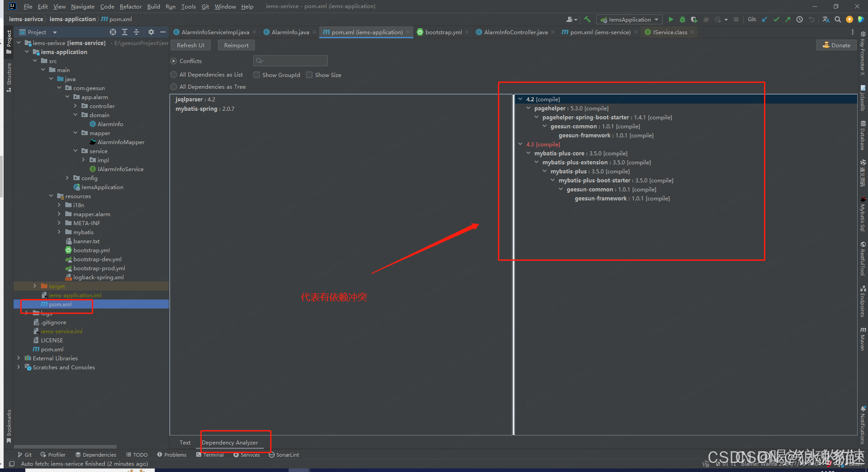Run with coverage icon

(694, 19)
